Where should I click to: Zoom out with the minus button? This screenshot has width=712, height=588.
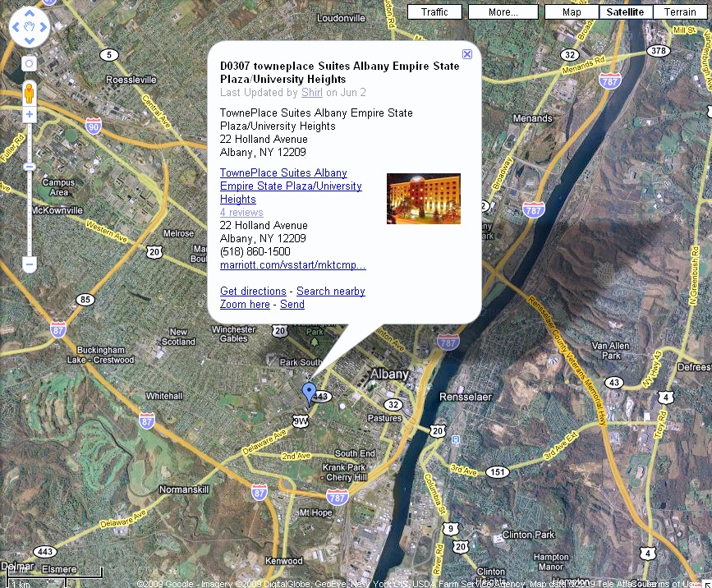click(x=30, y=264)
